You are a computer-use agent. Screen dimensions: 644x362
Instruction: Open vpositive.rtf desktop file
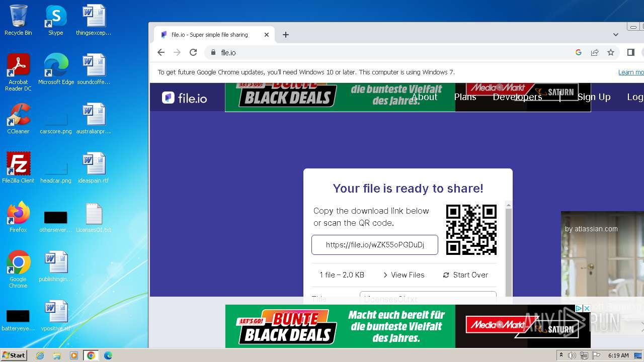click(56, 316)
